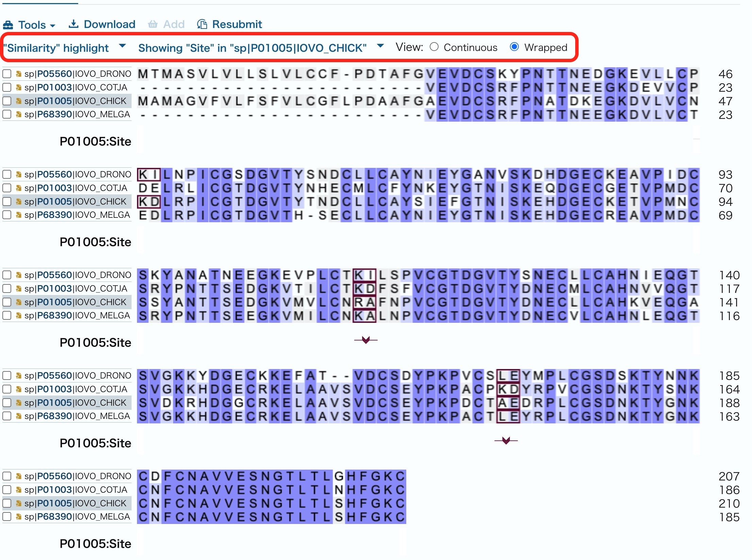Click entry icon beside P01003 in first block
The image size is (752, 560).
tap(19, 87)
